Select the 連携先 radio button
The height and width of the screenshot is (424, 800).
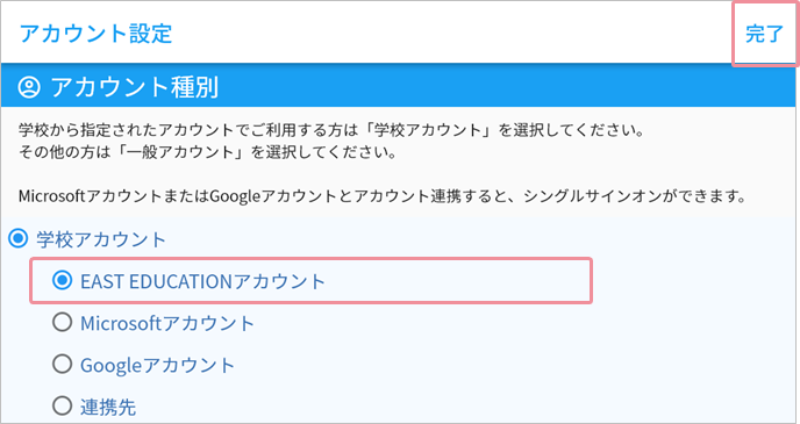coord(62,406)
